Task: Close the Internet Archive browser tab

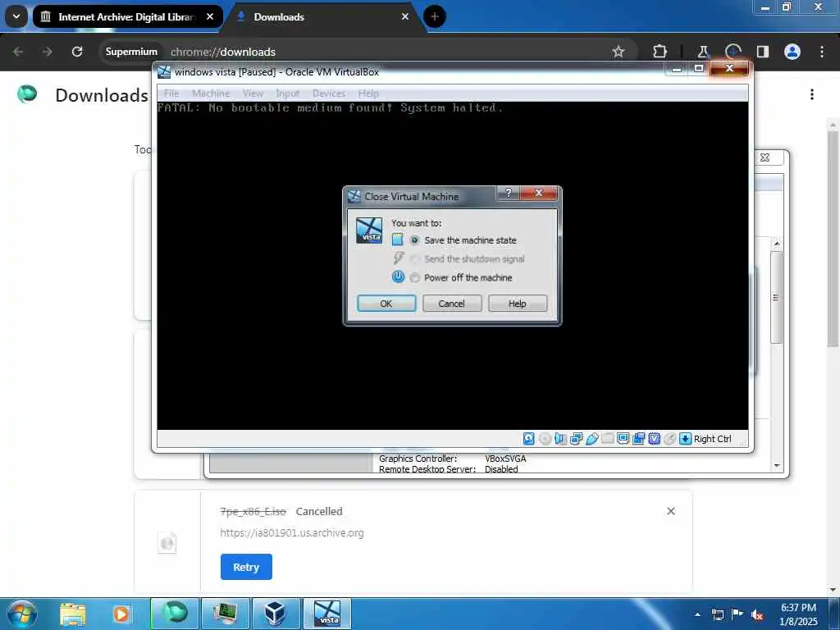Action: [x=210, y=16]
